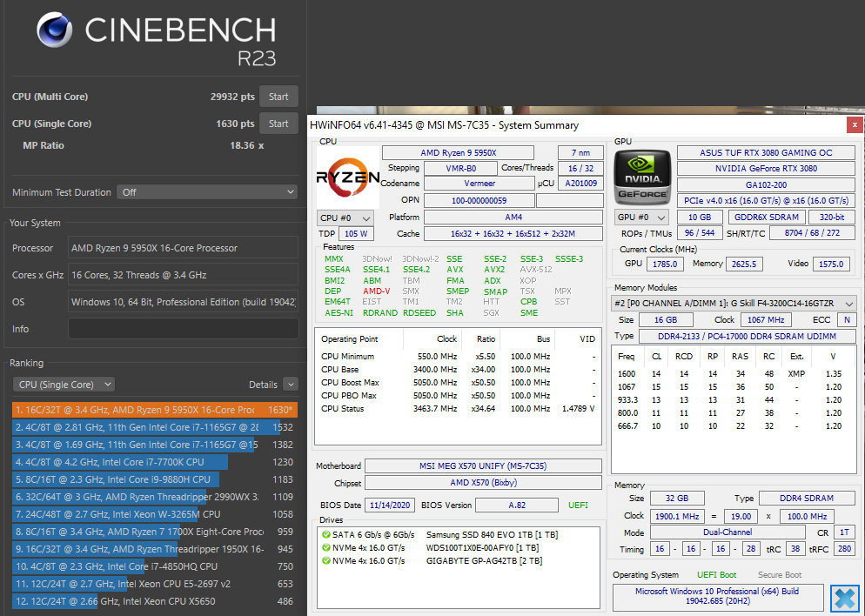Open the Minimum Test Duration dropdown
This screenshot has width=865, height=616.
[x=207, y=192]
